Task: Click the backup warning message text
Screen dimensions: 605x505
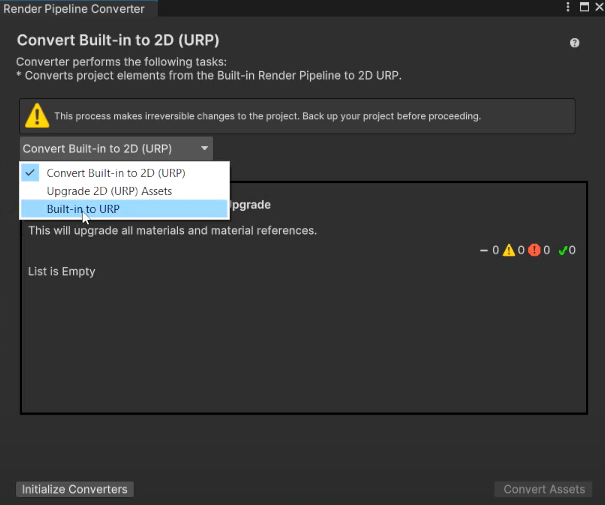Action: [267, 116]
